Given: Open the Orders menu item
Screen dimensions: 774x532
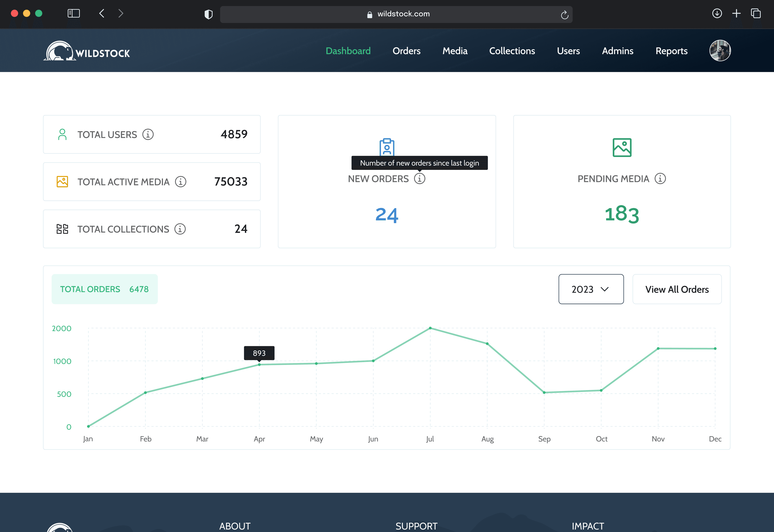Looking at the screenshot, I should [406, 51].
